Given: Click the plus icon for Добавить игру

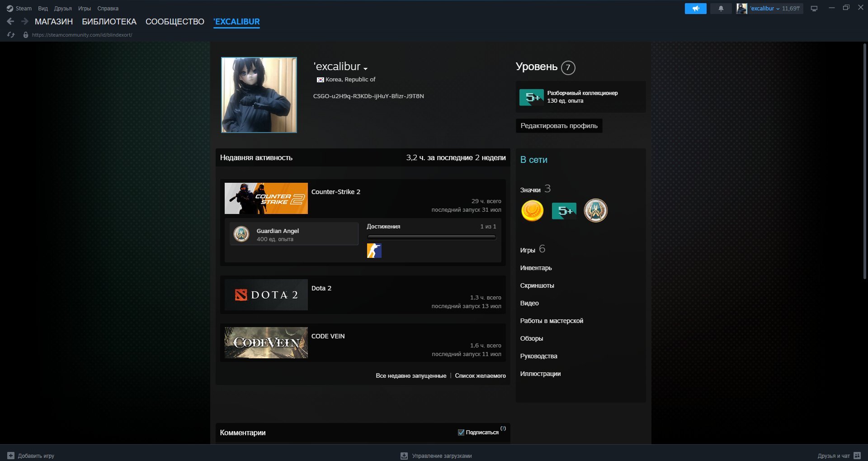Looking at the screenshot, I should click(11, 456).
